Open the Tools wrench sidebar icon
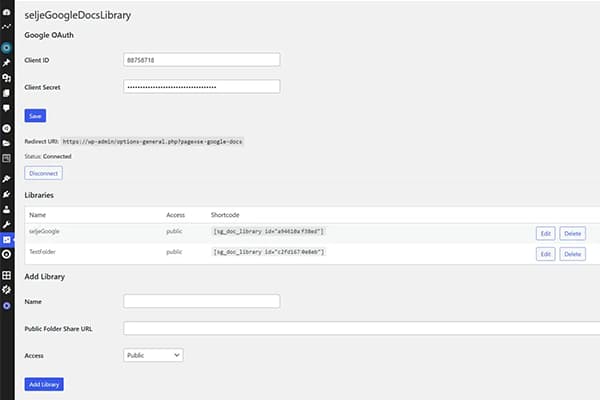The width and height of the screenshot is (600, 400). [6, 224]
